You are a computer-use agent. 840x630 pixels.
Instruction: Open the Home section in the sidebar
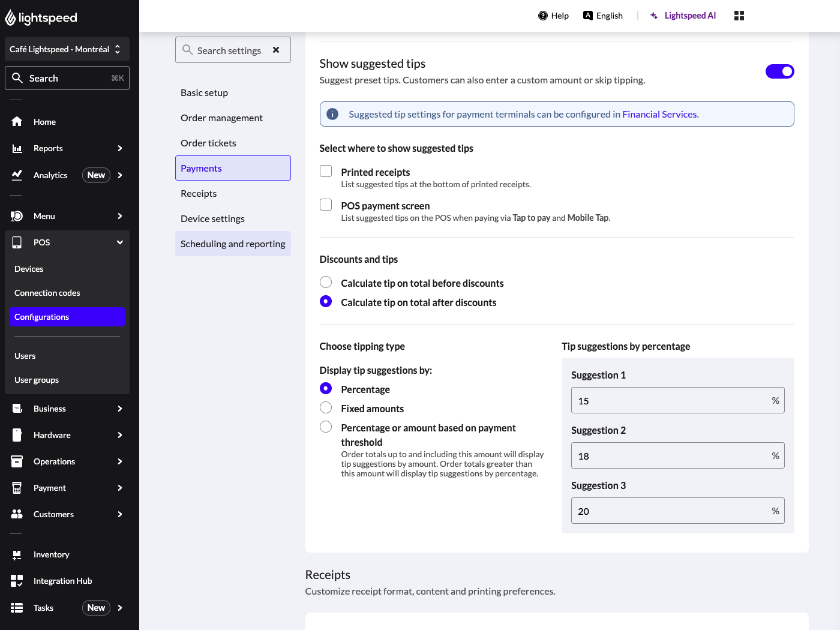[x=44, y=122]
